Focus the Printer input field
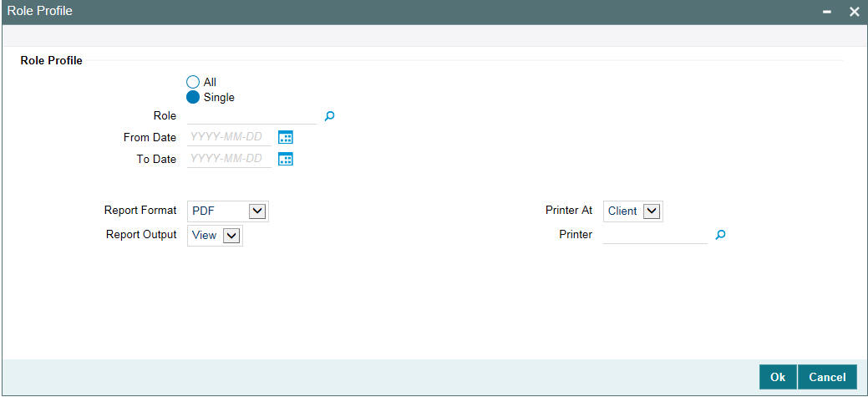Screen dimensions: 868x397 656,235
